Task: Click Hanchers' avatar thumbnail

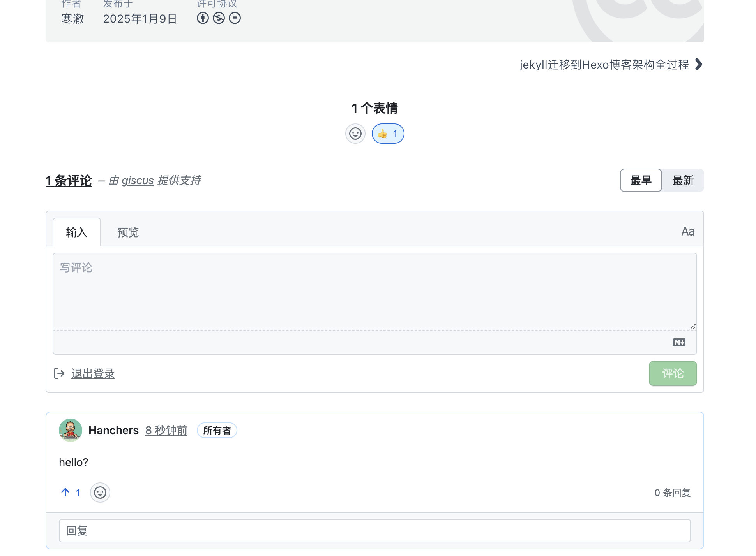Action: [71, 430]
